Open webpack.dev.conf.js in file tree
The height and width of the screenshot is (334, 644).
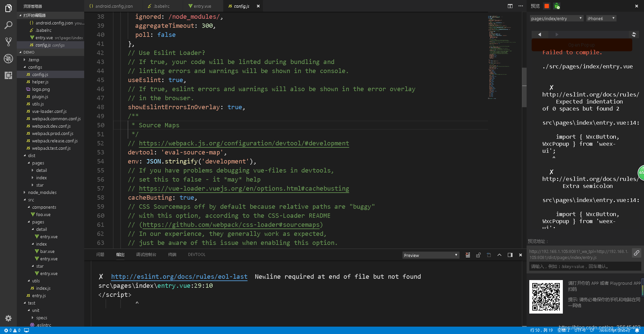pyautogui.click(x=51, y=126)
